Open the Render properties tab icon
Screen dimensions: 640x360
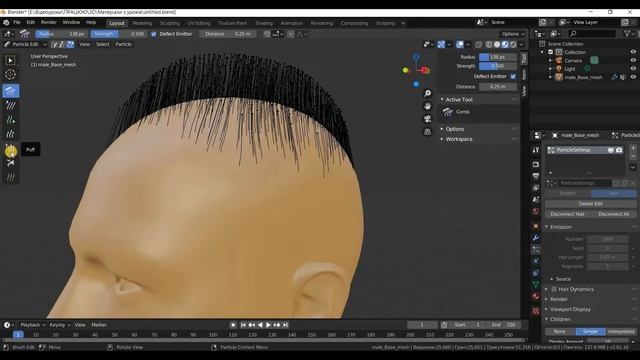point(536,164)
